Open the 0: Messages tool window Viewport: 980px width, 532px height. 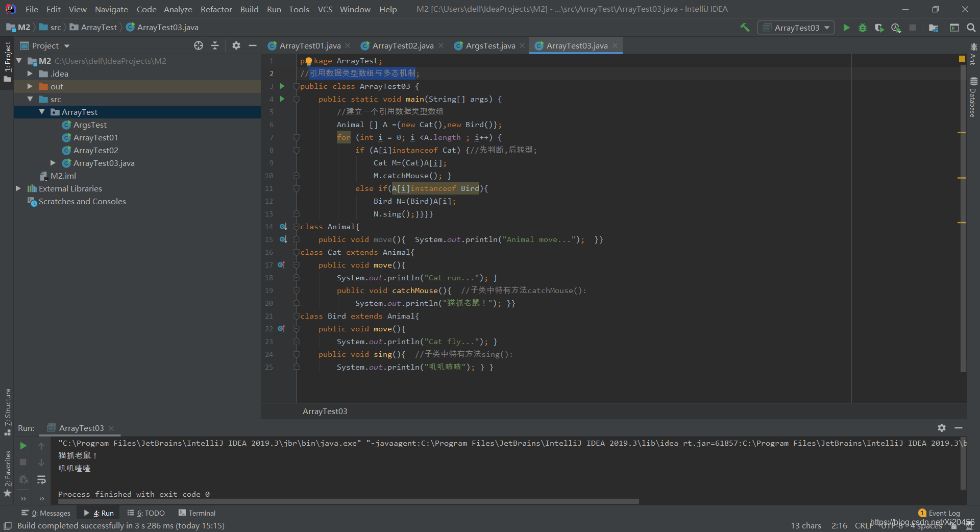click(46, 513)
